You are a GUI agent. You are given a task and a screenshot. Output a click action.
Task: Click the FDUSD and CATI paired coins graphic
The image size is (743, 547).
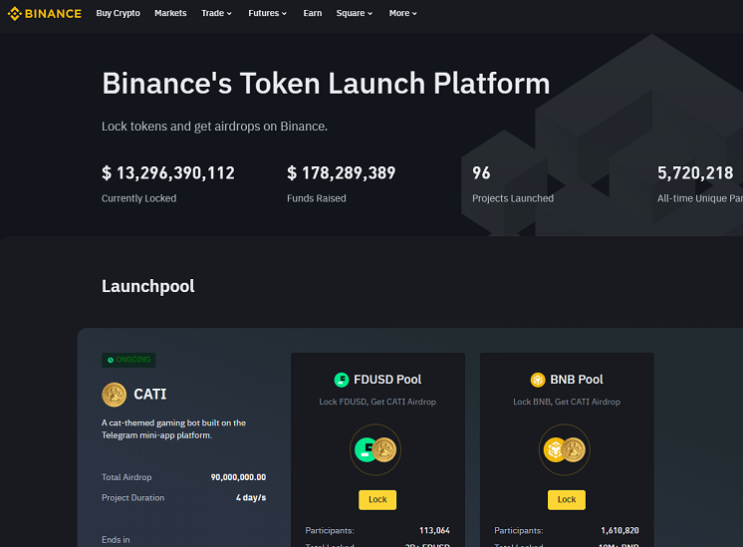[375, 450]
